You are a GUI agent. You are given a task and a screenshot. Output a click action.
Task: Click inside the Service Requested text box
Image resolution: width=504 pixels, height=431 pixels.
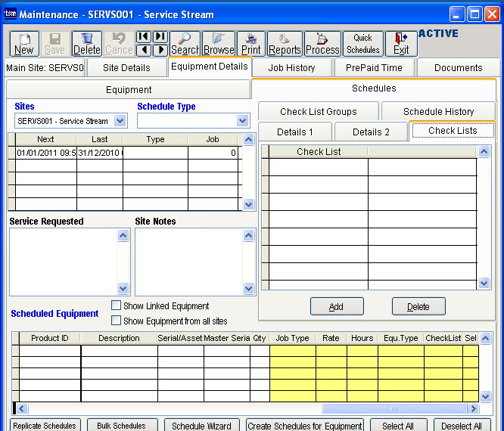point(63,262)
